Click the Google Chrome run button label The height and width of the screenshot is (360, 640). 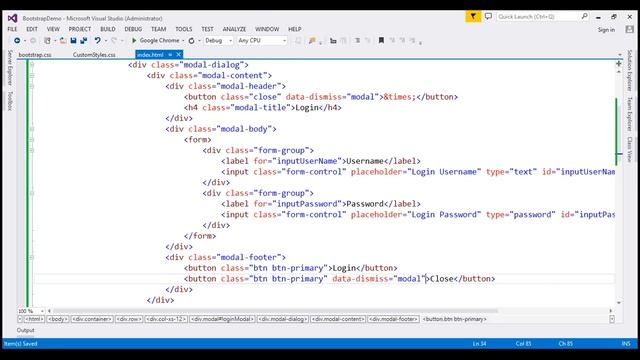click(x=159, y=40)
